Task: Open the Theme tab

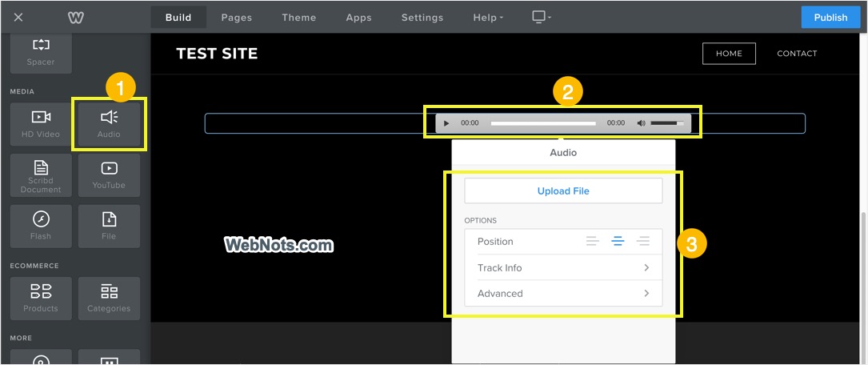Action: click(299, 17)
